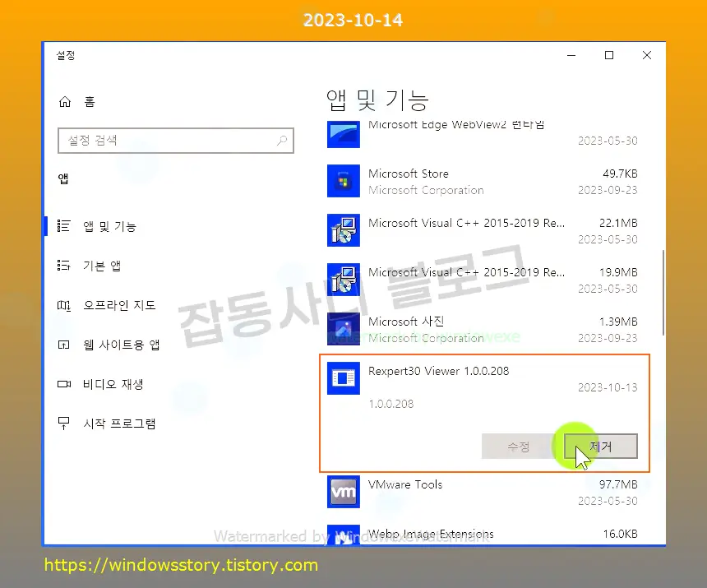Click the Rexpert30 Viewer 1.0.0.208 title
707x588 pixels.
[x=439, y=371]
